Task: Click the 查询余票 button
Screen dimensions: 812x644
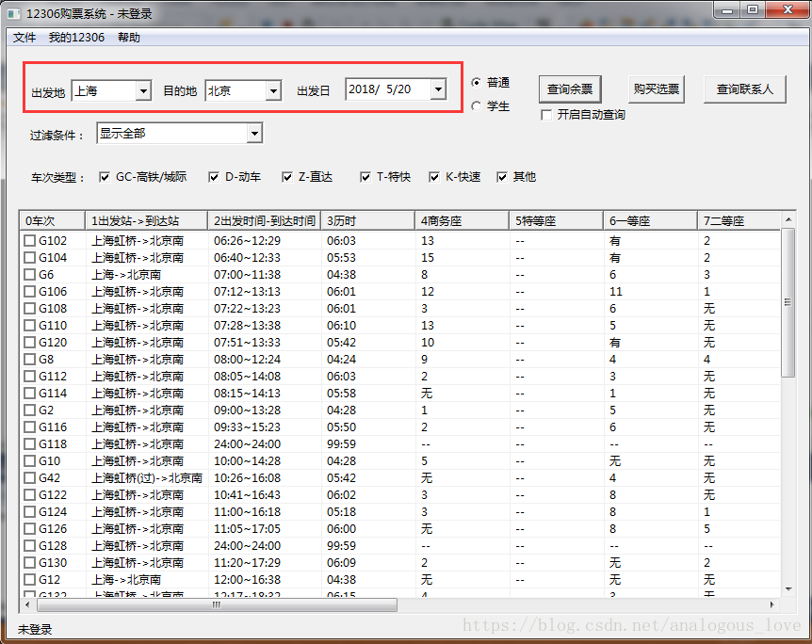Action: pyautogui.click(x=570, y=89)
